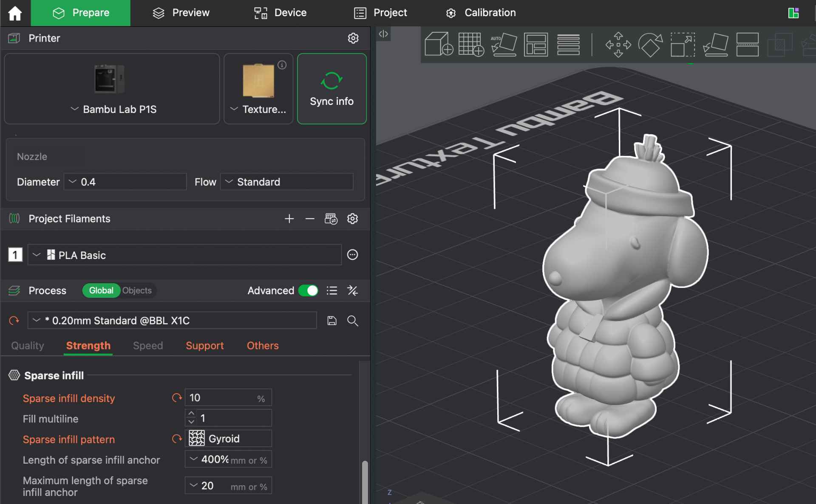Add a project filament with plus icon
Image resolution: width=816 pixels, height=504 pixels.
tap(289, 219)
